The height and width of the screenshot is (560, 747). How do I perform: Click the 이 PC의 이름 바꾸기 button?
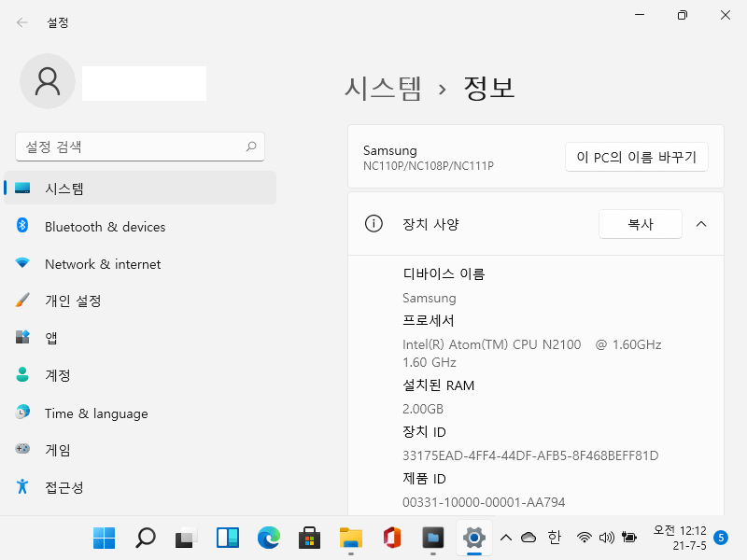click(x=637, y=157)
